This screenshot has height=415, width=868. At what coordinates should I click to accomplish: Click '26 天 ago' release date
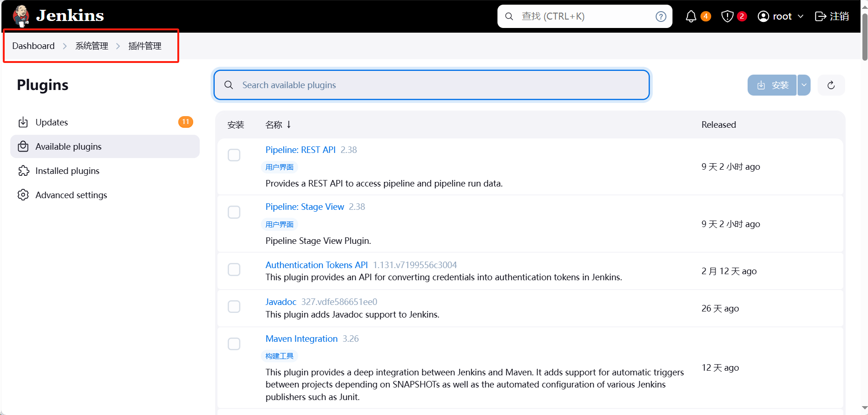click(x=720, y=308)
